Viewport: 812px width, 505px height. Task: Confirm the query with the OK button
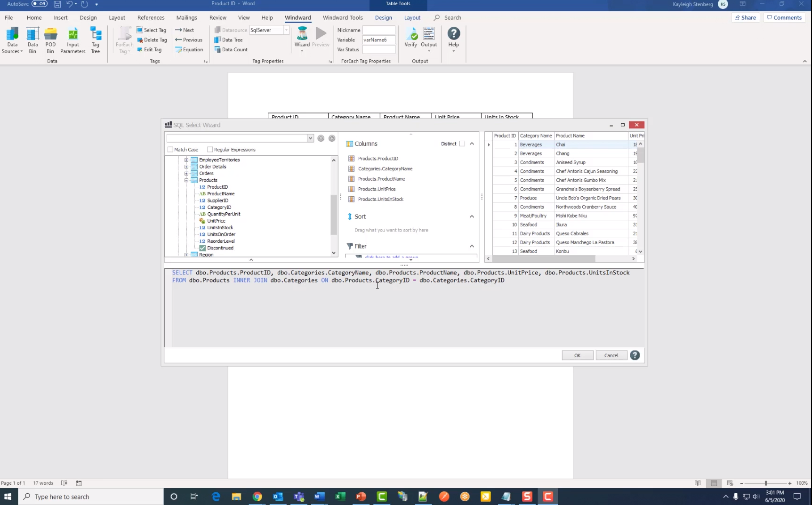[578, 355]
